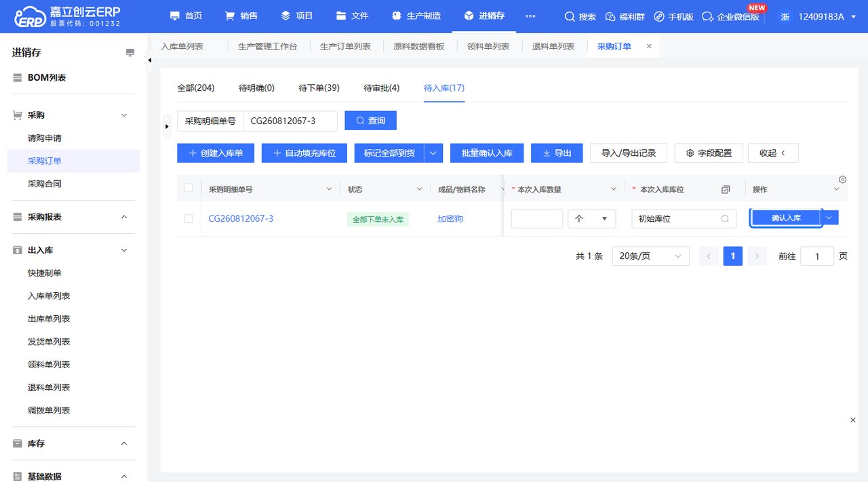This screenshot has height=482, width=868.
Task: Click 创建入库单 button
Action: tap(216, 153)
